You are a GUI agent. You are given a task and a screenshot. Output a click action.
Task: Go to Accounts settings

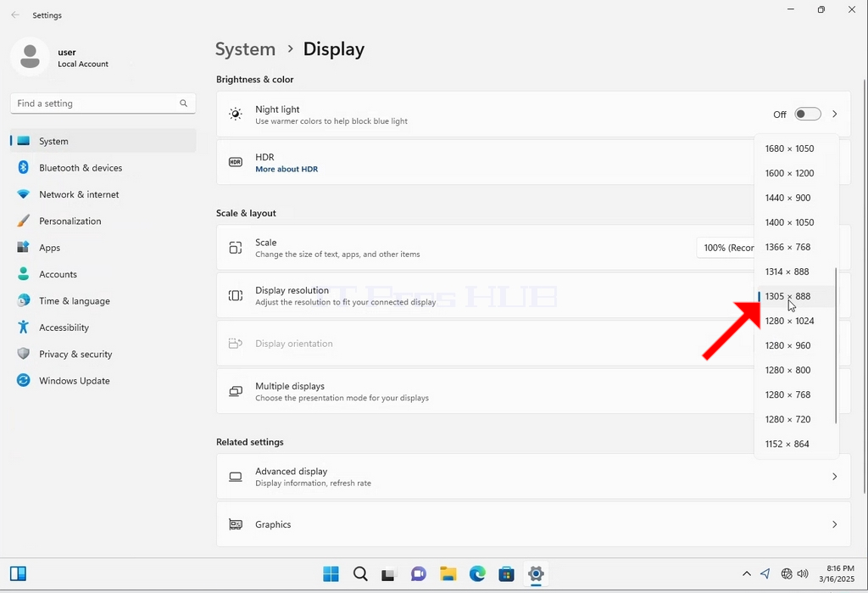point(103,274)
